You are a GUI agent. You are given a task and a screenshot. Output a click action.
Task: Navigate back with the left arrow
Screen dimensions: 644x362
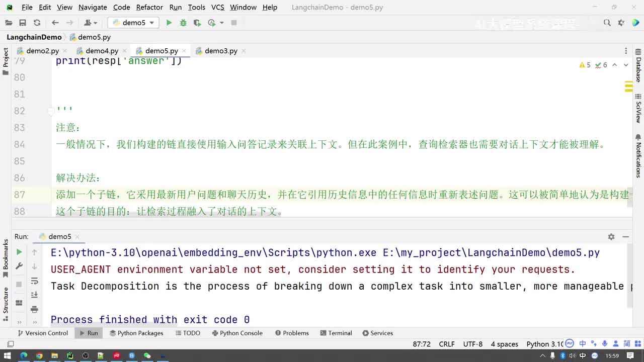55,23
